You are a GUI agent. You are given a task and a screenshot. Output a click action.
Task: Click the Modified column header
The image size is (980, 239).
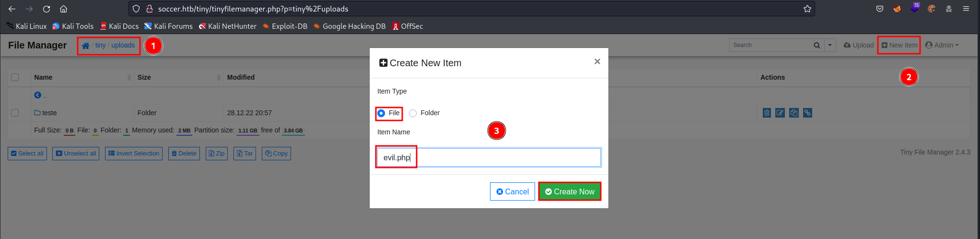click(x=241, y=77)
